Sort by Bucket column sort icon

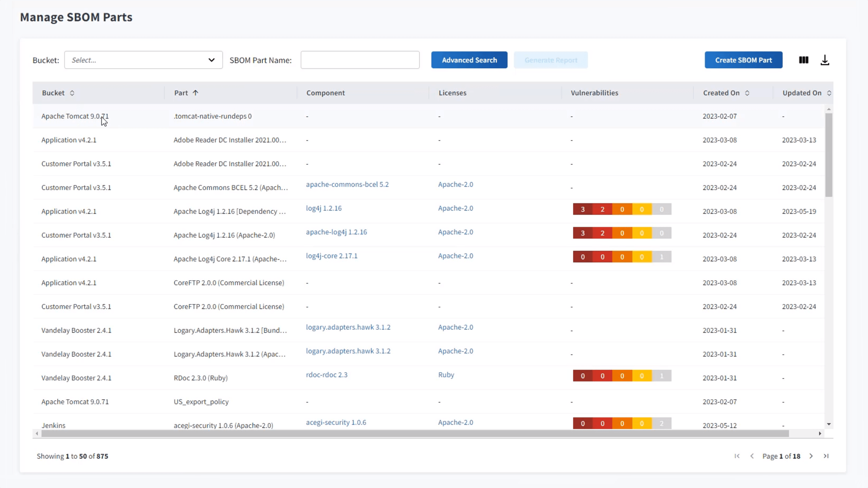72,93
